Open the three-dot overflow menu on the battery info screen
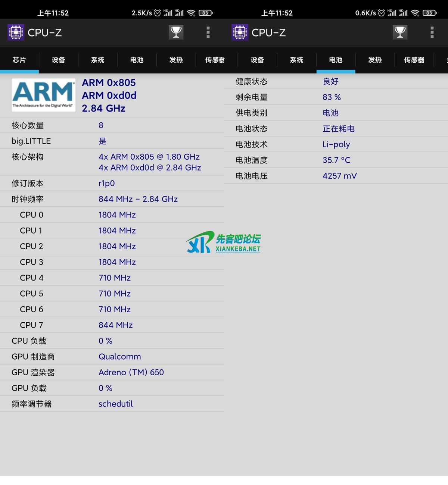 [x=432, y=32]
